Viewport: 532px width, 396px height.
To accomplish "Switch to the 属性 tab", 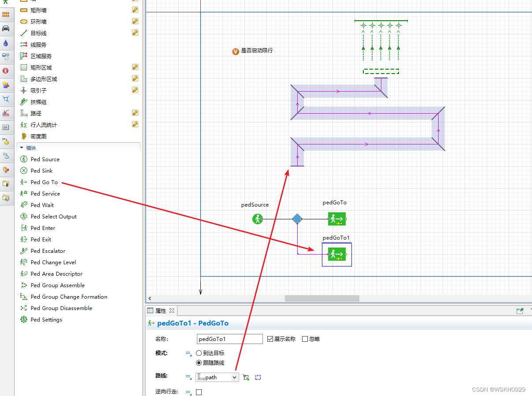I will click(x=161, y=311).
